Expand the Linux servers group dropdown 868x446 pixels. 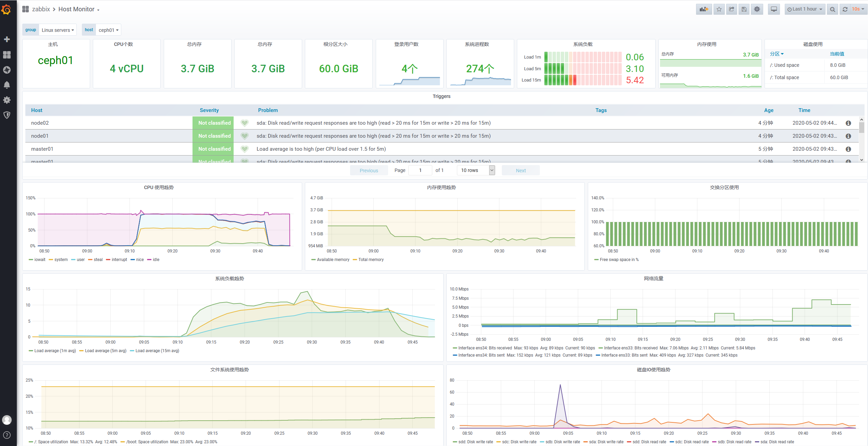58,30
